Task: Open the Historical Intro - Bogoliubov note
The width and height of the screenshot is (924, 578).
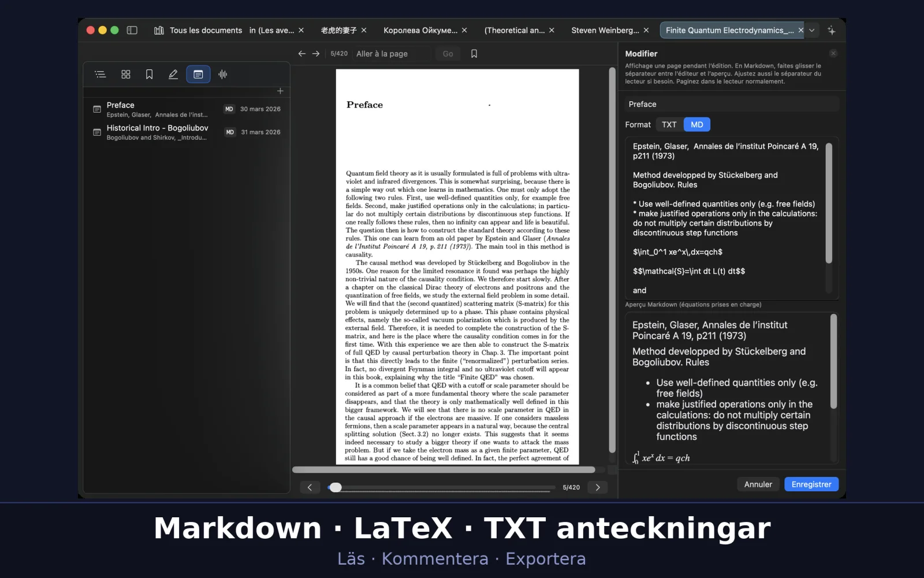Action: pos(187,132)
